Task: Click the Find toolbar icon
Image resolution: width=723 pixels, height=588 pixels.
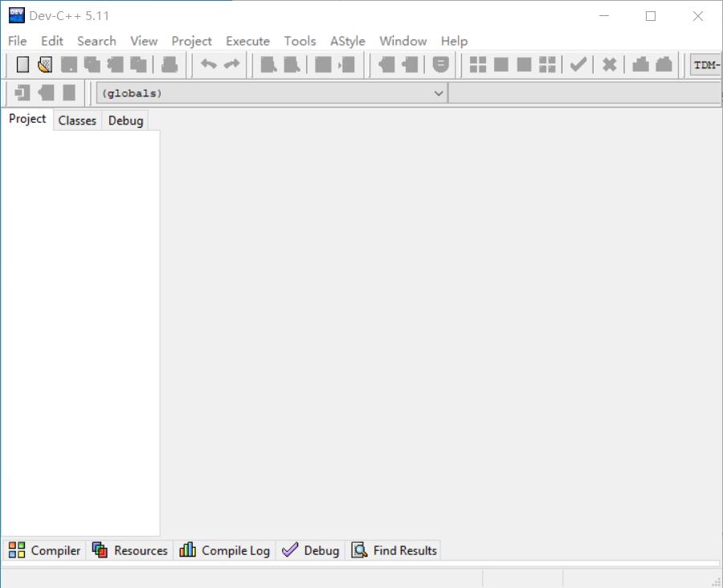Action: point(269,64)
